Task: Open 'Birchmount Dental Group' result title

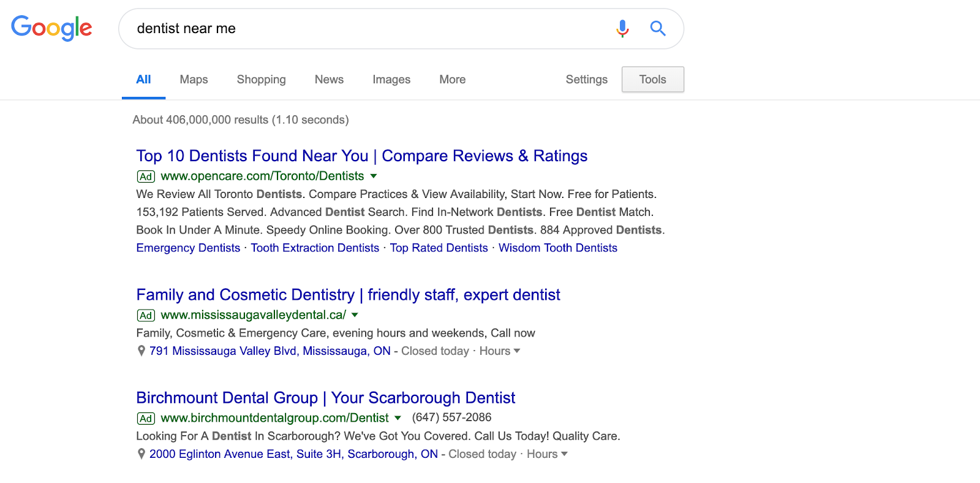Action: click(x=326, y=398)
